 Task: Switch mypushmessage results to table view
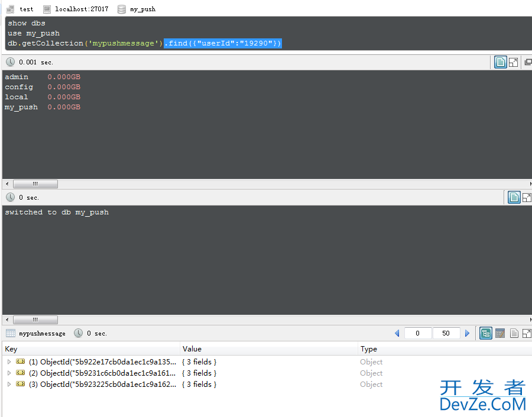500,333
